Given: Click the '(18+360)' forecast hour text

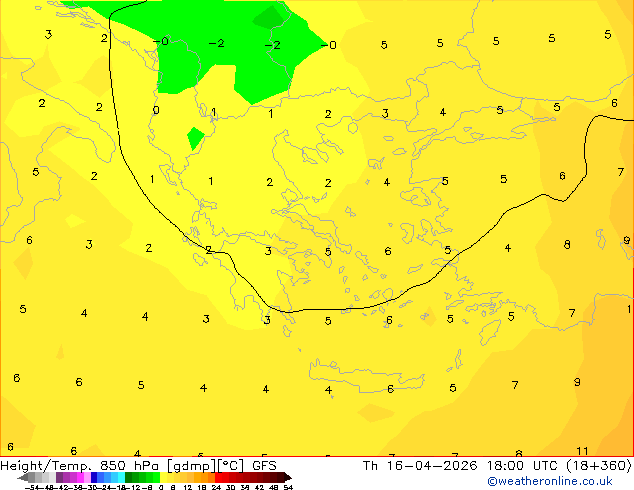Looking at the screenshot, I should tap(599, 466).
